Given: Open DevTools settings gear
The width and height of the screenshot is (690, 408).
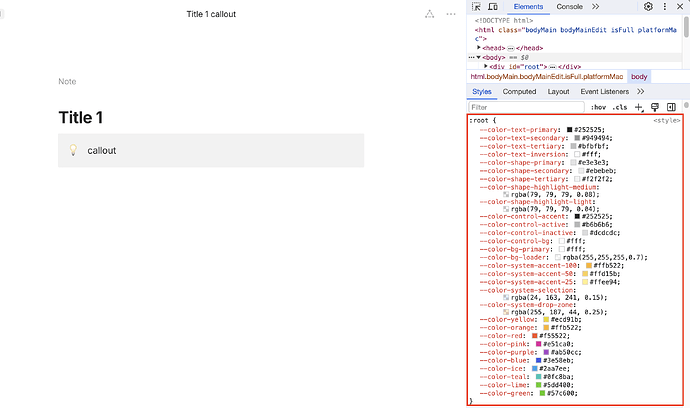Looking at the screenshot, I should 648,7.
